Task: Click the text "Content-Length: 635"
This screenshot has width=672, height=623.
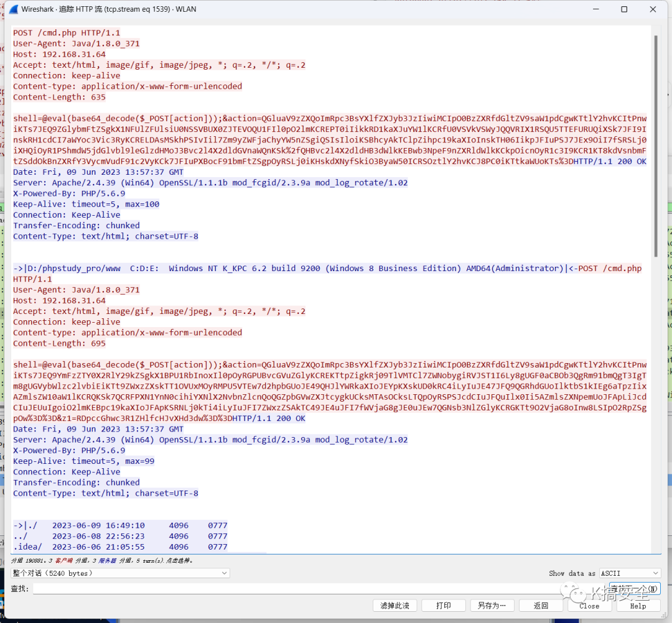Action: (59, 97)
